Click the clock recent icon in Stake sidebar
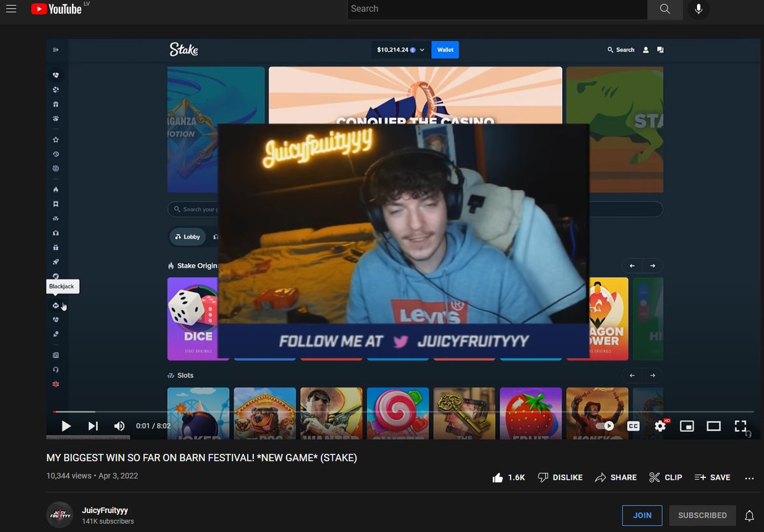 pos(56,154)
